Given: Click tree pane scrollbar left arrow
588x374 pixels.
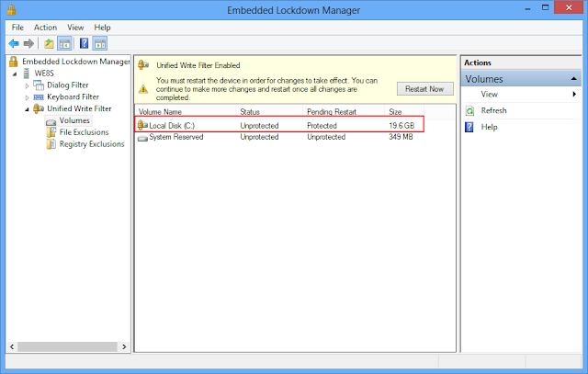Looking at the screenshot, I should (12, 347).
